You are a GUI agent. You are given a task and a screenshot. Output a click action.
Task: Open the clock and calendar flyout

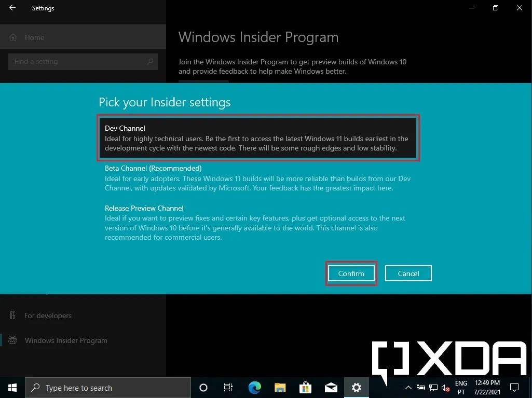click(486, 388)
